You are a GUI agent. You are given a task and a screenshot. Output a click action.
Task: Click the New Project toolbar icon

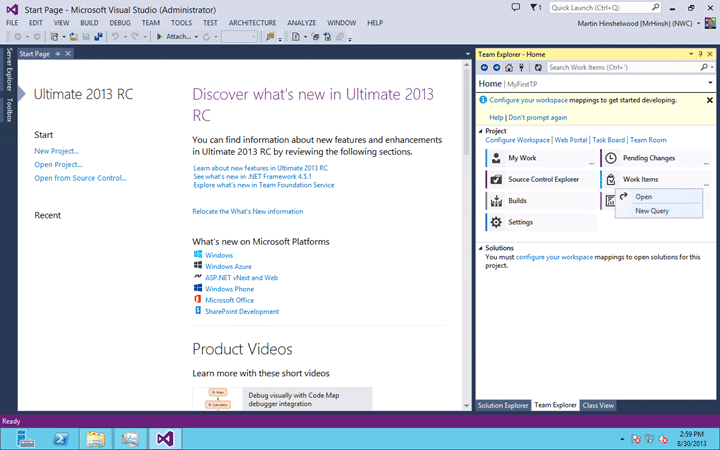[55, 37]
